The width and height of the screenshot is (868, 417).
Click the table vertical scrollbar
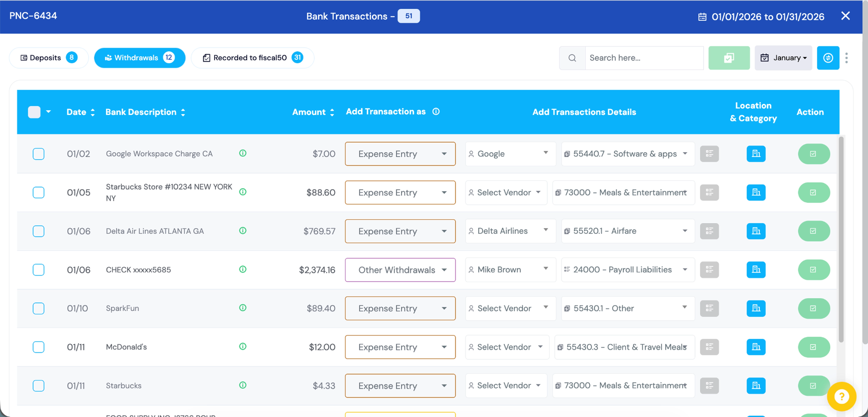click(x=841, y=239)
